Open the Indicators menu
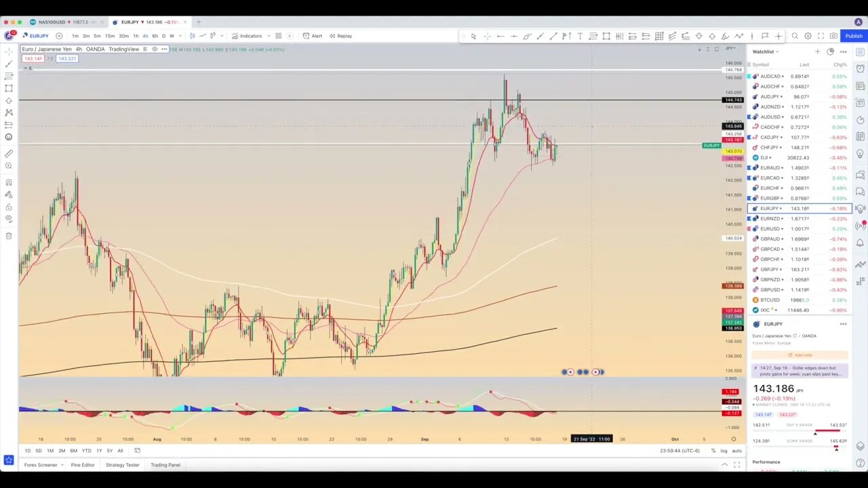Viewport: 868px width, 488px height. pyautogui.click(x=247, y=36)
